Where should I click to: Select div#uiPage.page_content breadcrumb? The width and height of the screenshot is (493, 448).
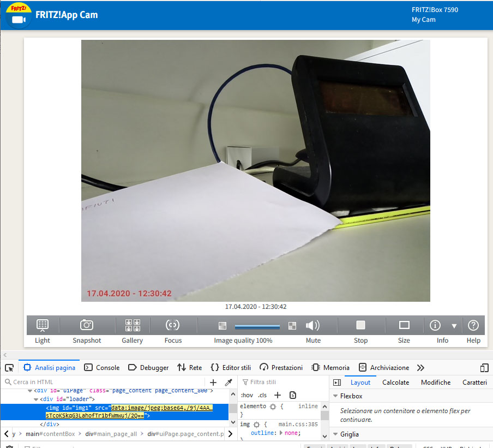(185, 434)
